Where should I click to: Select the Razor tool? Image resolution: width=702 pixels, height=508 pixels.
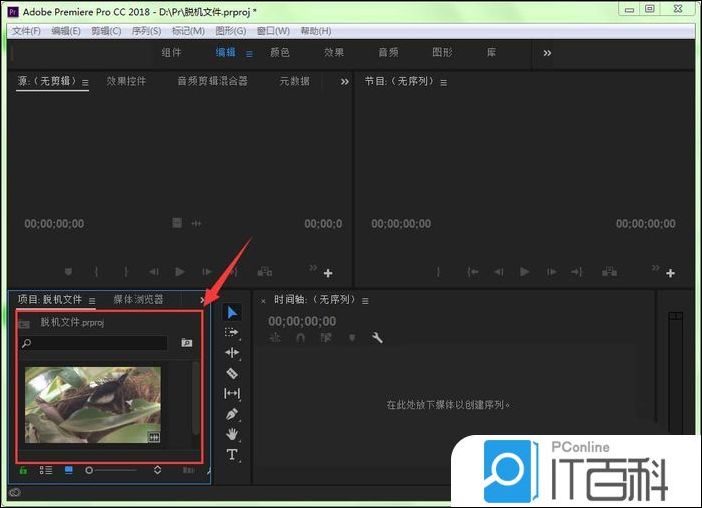click(232, 373)
